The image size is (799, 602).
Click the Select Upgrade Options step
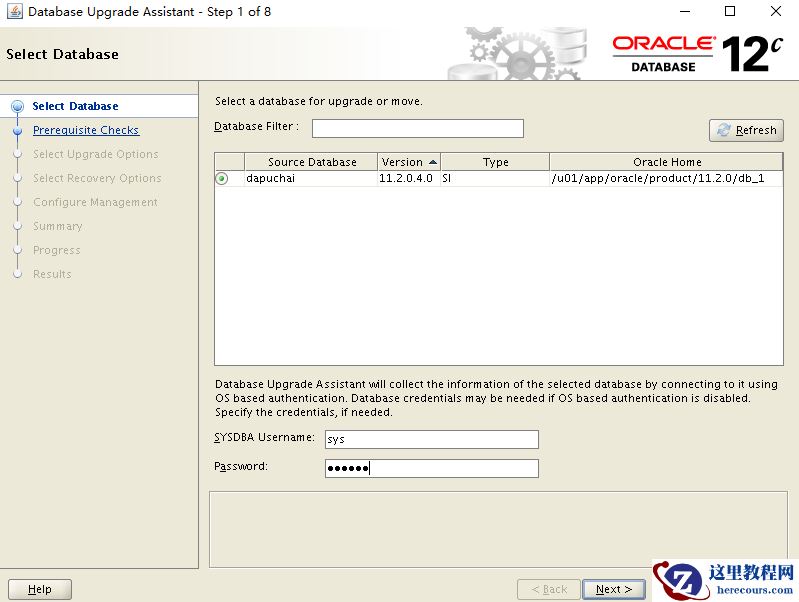95,154
